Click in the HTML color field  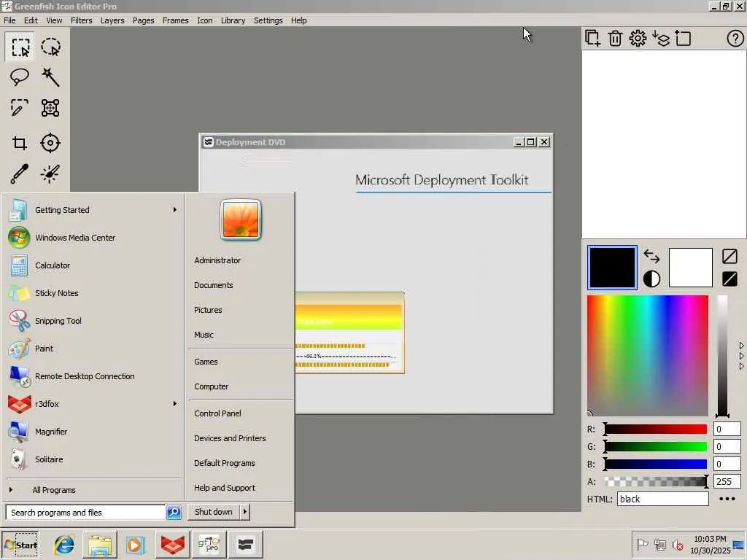662,499
